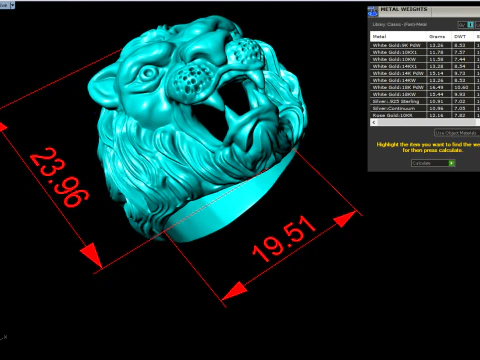Viewport: 480px width, 360px height.
Task: Select the White Gold:10KX1 row
Action: [425, 52]
